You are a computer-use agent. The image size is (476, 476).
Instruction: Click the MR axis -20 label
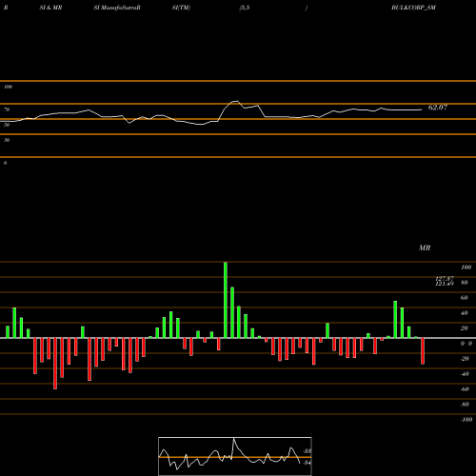(x=465, y=359)
